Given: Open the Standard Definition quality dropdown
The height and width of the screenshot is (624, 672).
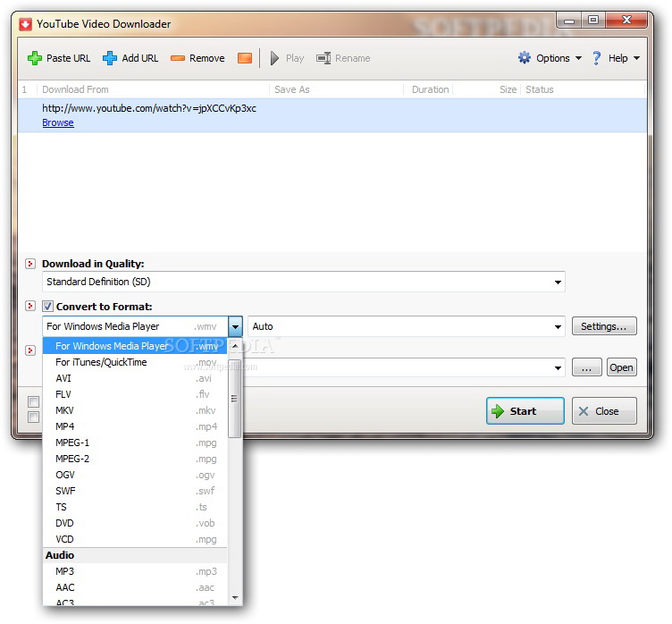Looking at the screenshot, I should (x=558, y=282).
